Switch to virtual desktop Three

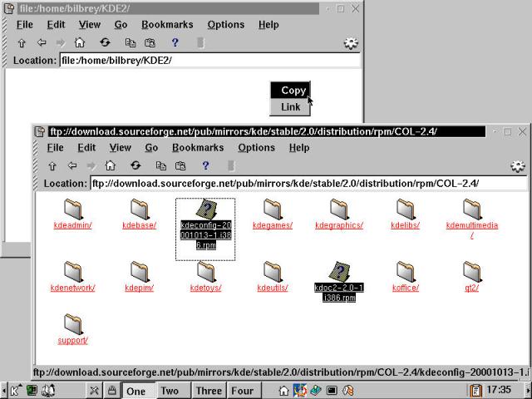point(209,391)
